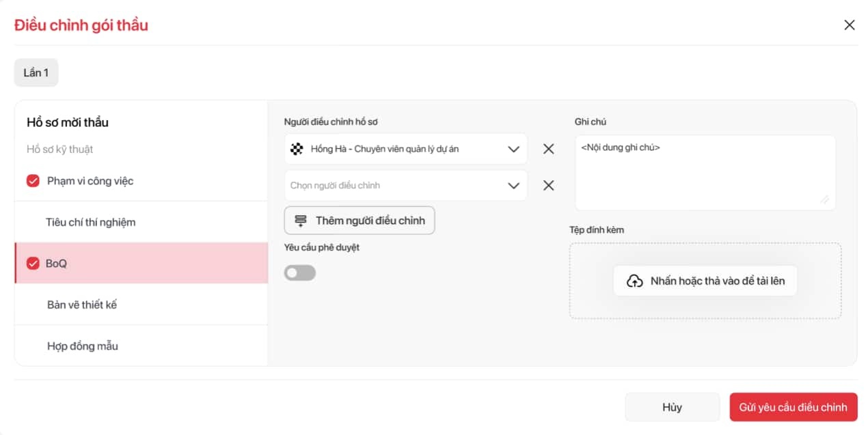Click the add-row icon in Thêm người điều chỉnh
This screenshot has height=435, width=868.
pyautogui.click(x=301, y=221)
